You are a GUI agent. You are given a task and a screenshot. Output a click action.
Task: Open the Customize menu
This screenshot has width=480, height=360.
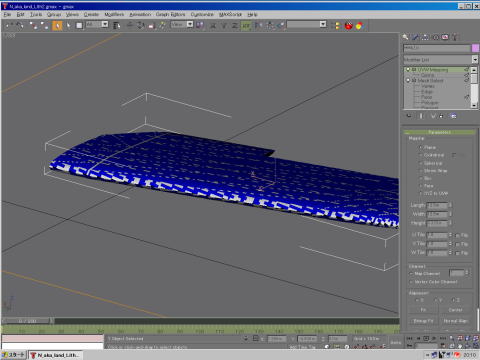click(x=202, y=15)
